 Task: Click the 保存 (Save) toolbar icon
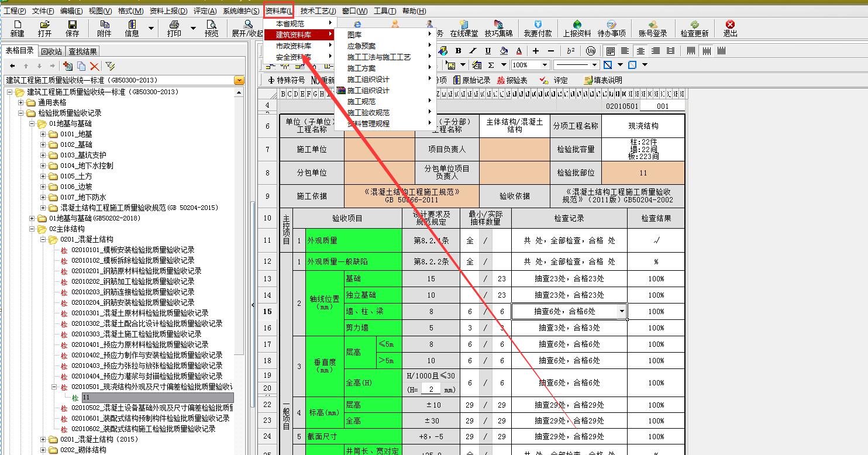click(x=72, y=28)
